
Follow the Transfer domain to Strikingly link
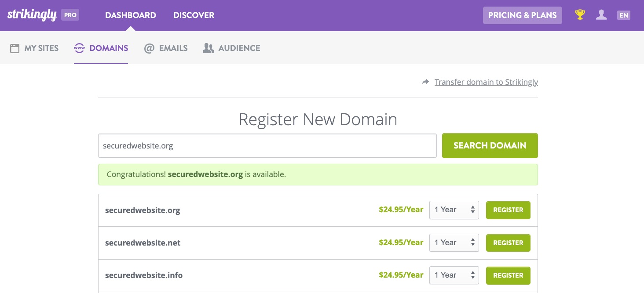pos(486,82)
